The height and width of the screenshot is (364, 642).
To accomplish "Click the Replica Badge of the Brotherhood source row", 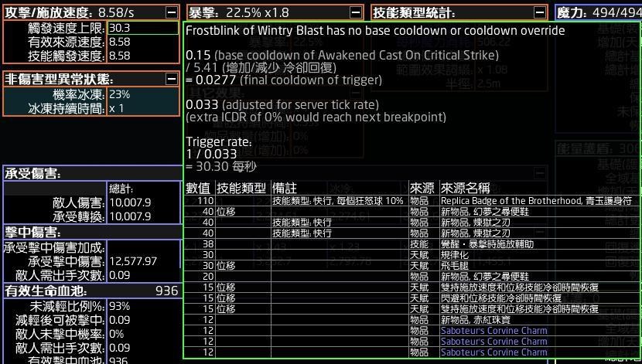I will click(x=534, y=200).
